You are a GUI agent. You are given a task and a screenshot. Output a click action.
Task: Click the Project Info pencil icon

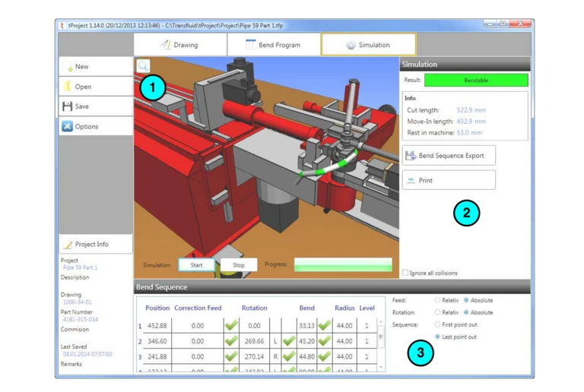pyautogui.click(x=68, y=245)
